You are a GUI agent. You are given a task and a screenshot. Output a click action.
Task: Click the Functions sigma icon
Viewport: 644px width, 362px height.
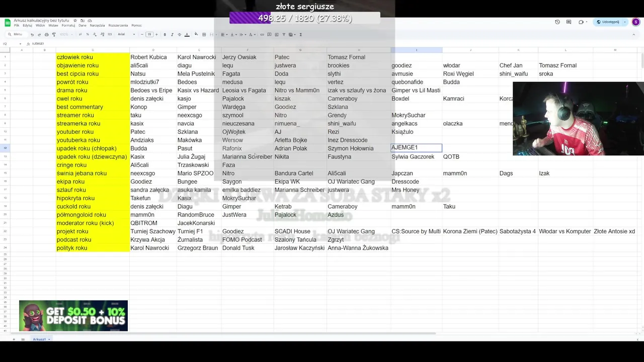(300, 35)
